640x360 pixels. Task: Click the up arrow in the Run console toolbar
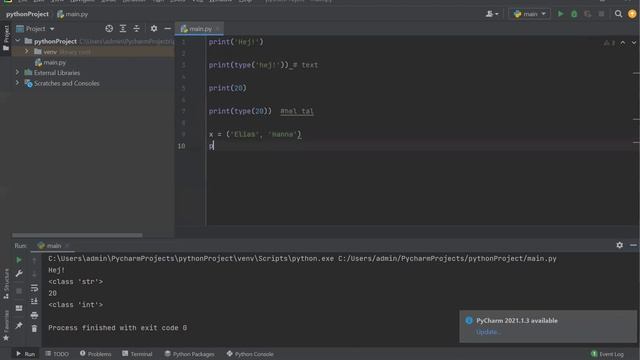point(34,260)
